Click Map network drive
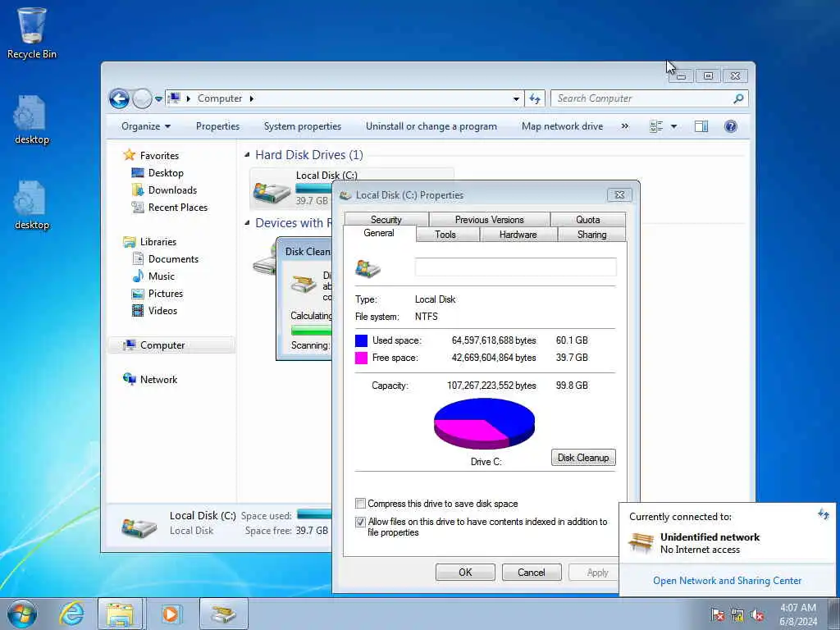 [x=562, y=126]
